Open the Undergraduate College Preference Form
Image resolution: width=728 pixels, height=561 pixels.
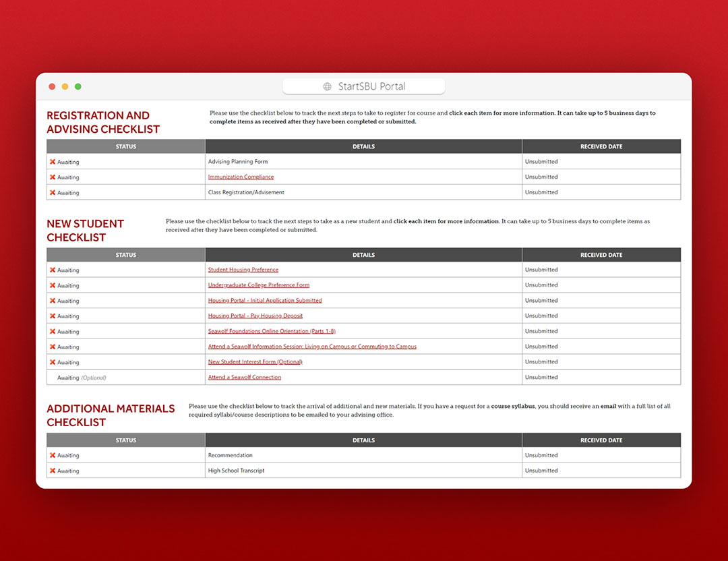point(258,285)
